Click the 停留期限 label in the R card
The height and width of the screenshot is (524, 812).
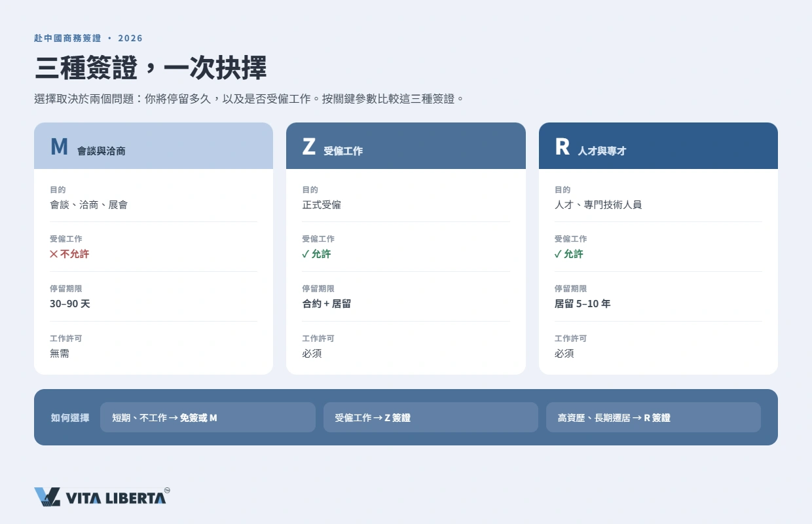click(570, 289)
